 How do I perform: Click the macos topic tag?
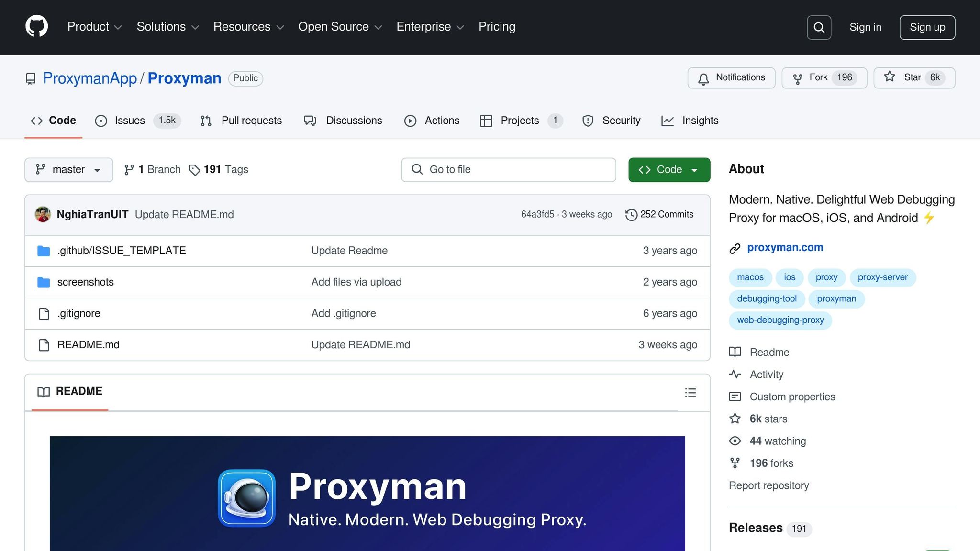pos(750,277)
